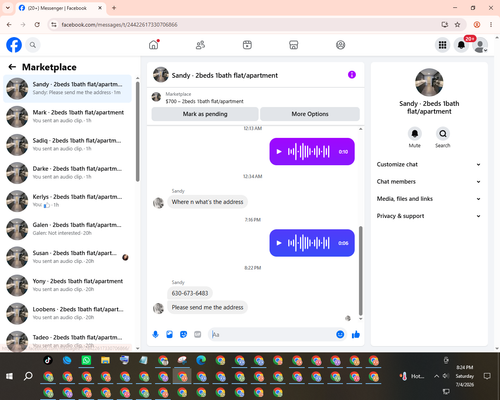Click the back arrow next to Marketplace

(x=12, y=67)
